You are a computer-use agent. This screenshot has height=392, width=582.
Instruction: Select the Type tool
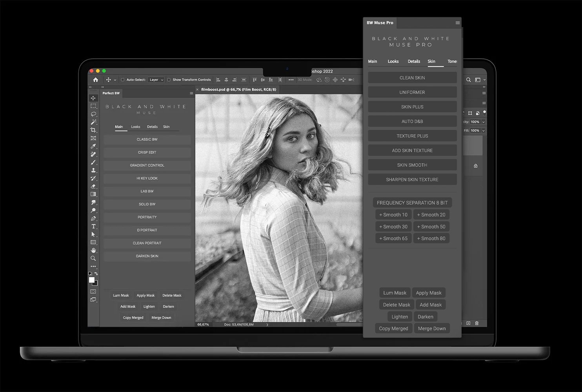[x=93, y=227]
